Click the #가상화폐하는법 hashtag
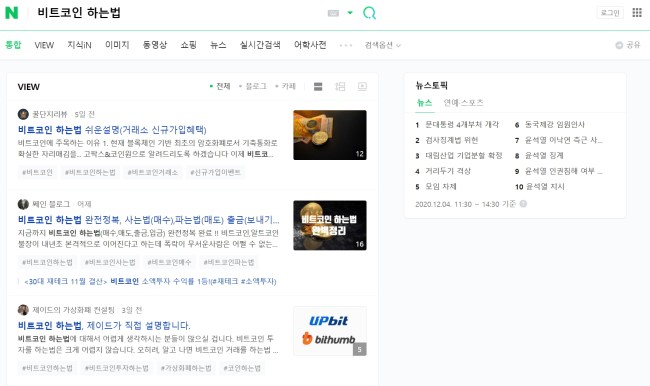This screenshot has height=386, width=650. (186, 368)
